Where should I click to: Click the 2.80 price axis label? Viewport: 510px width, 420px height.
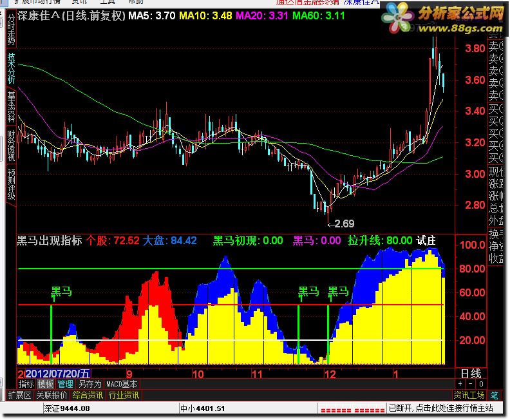[x=475, y=205]
